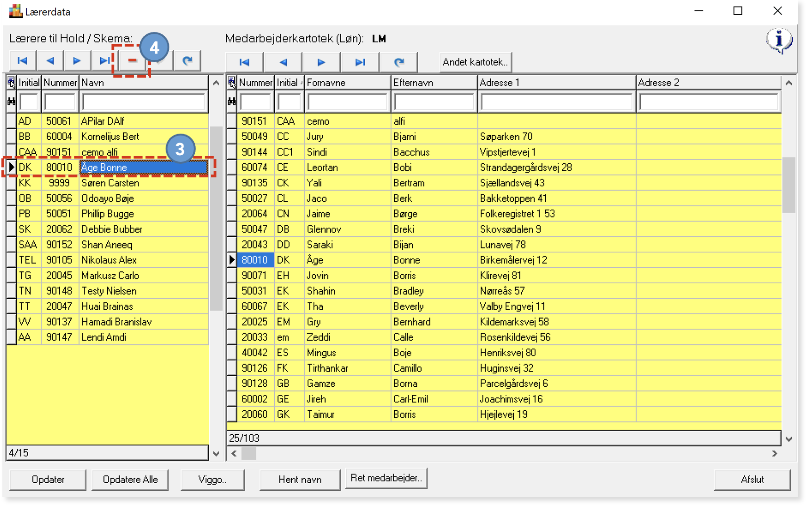Click employee number 20064 cell

255,214
